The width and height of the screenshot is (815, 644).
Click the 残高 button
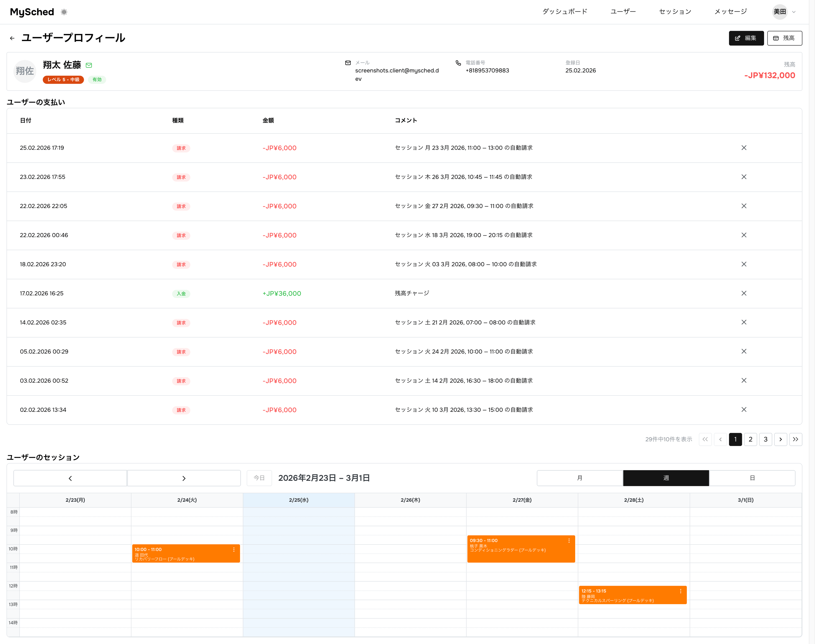(x=784, y=38)
